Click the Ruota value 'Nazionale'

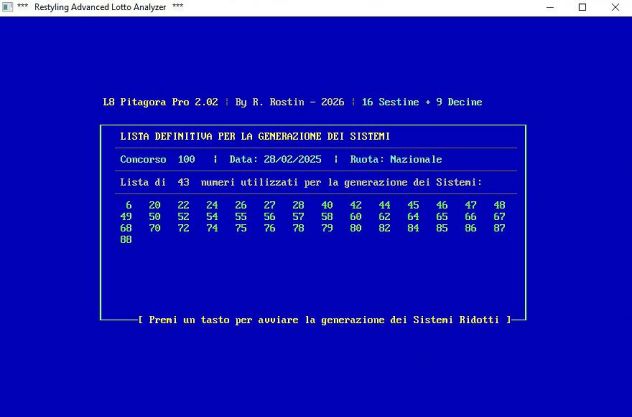pos(416,160)
